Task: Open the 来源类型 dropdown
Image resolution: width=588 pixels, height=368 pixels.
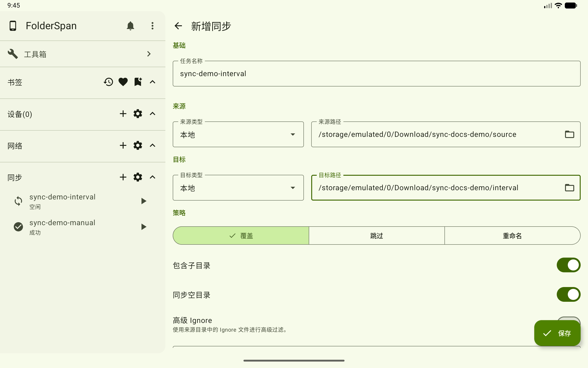Action: pyautogui.click(x=238, y=134)
